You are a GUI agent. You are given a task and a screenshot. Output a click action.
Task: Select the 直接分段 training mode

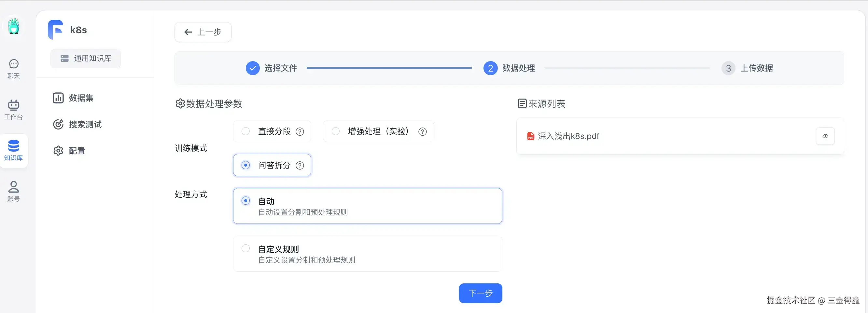245,131
